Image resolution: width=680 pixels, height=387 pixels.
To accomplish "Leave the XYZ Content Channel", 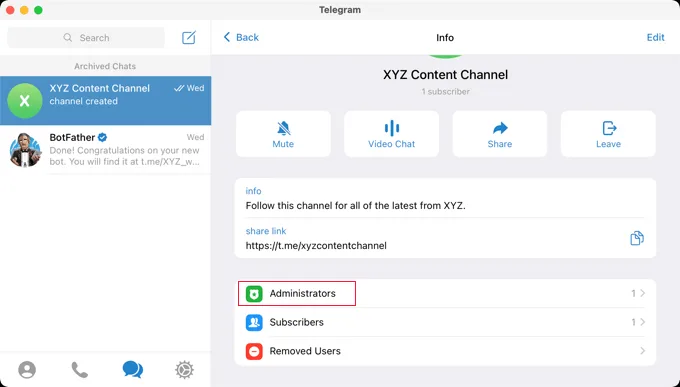I will point(608,134).
